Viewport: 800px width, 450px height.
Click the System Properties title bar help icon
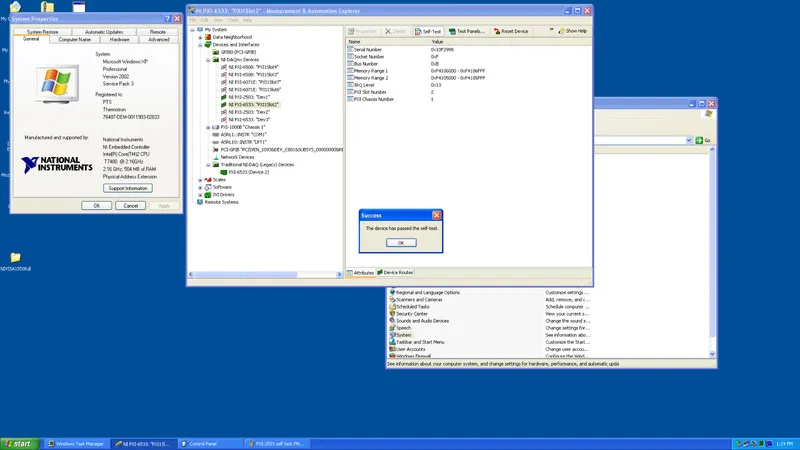click(167, 19)
